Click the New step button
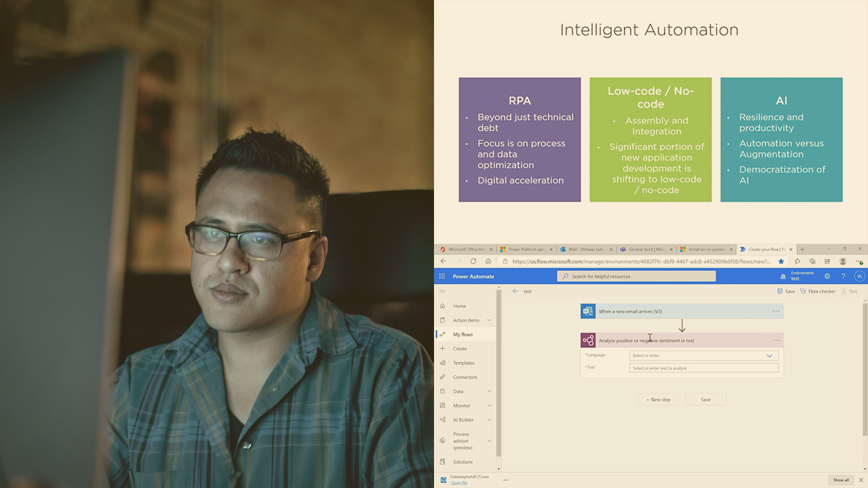This screenshot has height=488, width=868. pos(658,399)
